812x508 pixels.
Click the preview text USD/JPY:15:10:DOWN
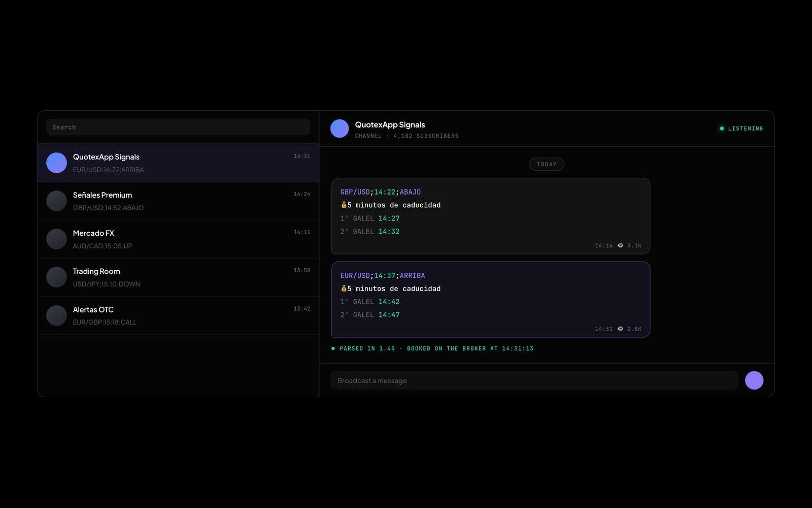tap(106, 284)
